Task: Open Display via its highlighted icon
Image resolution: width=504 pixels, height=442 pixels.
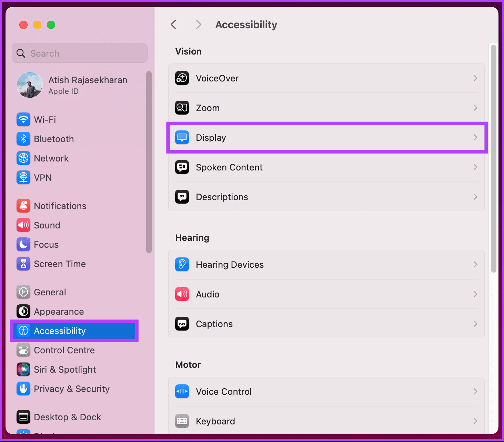Action: click(x=182, y=137)
